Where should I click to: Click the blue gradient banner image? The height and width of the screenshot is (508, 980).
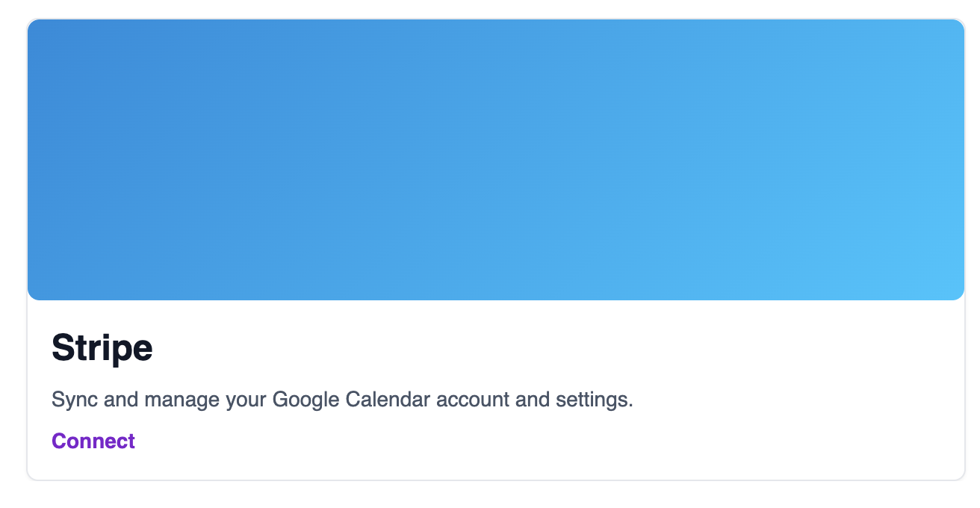pos(496,160)
